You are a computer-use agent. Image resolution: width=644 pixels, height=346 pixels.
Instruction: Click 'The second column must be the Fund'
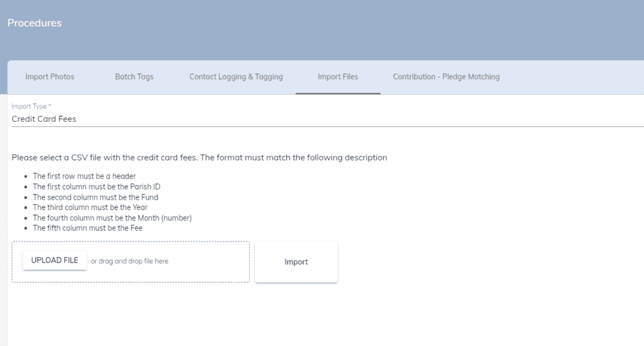click(95, 197)
